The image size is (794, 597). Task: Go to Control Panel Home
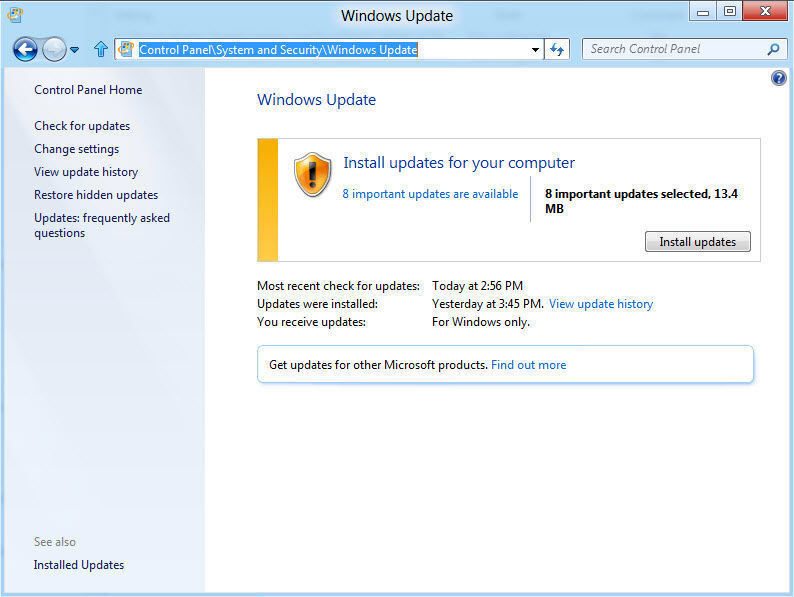pyautogui.click(x=88, y=90)
